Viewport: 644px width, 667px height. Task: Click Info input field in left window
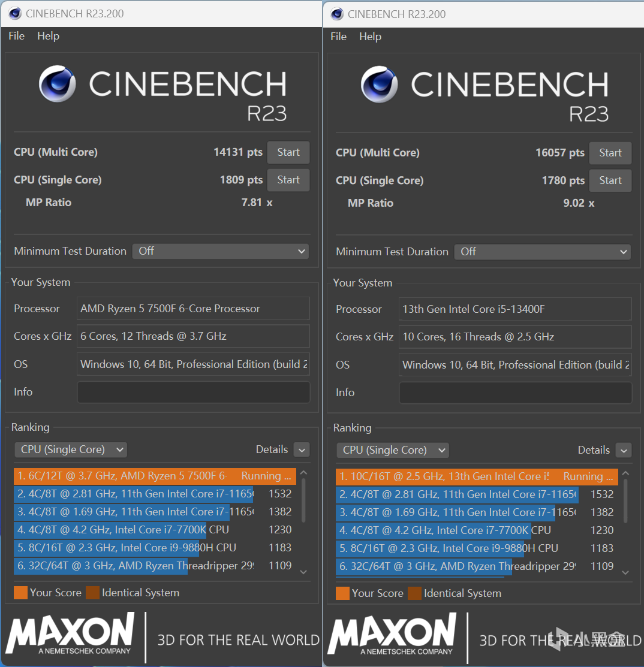point(193,392)
